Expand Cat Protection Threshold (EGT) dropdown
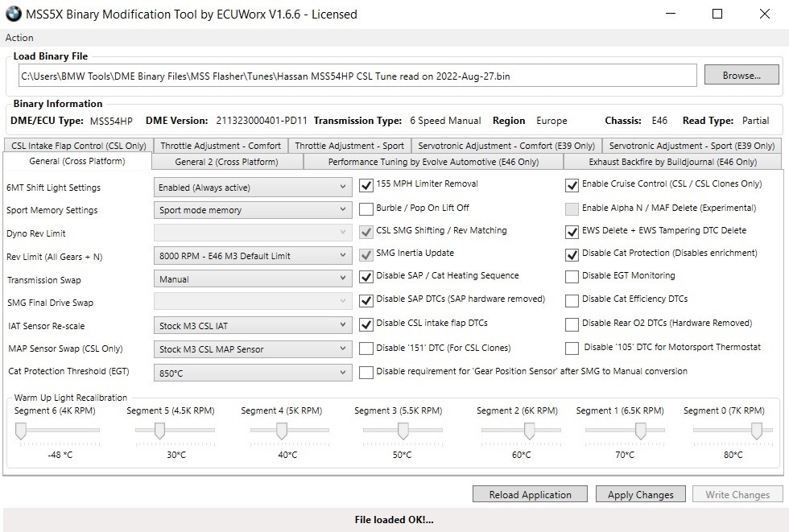The image size is (789, 532). pyautogui.click(x=253, y=373)
